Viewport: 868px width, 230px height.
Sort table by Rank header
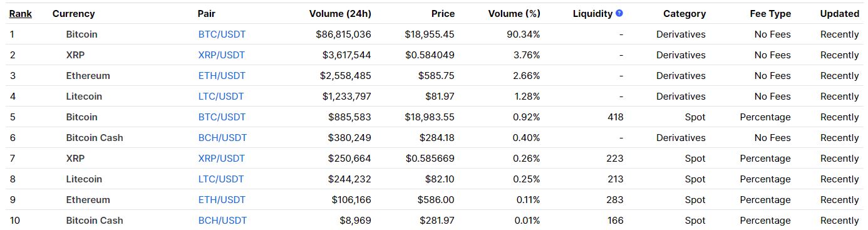pyautogui.click(x=21, y=14)
